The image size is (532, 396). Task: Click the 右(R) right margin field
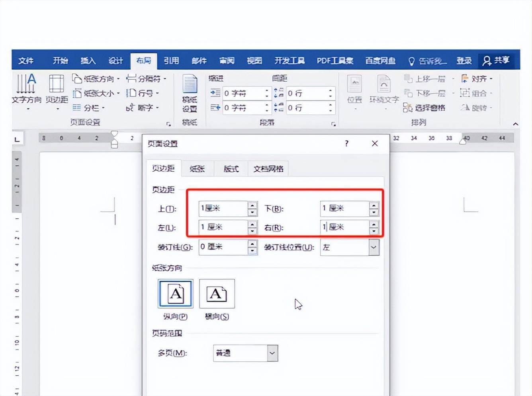(x=344, y=227)
